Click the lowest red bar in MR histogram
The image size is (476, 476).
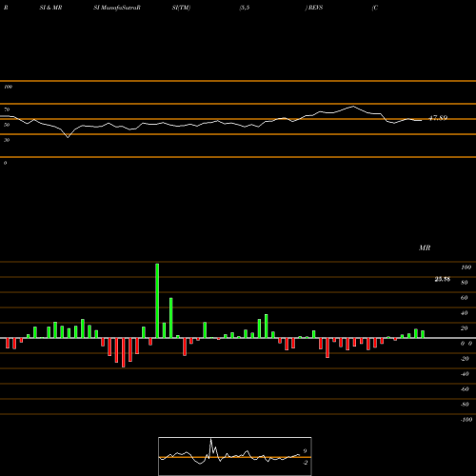[123, 352]
